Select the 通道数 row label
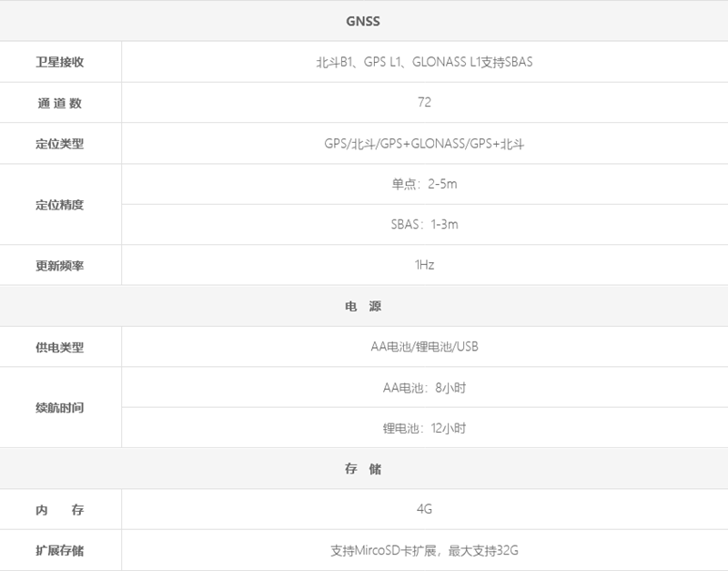Image resolution: width=728 pixels, height=571 pixels. point(60,103)
